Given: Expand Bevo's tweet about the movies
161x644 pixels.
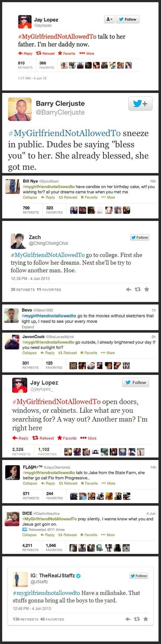Looking at the screenshot, I should tap(28, 327).
